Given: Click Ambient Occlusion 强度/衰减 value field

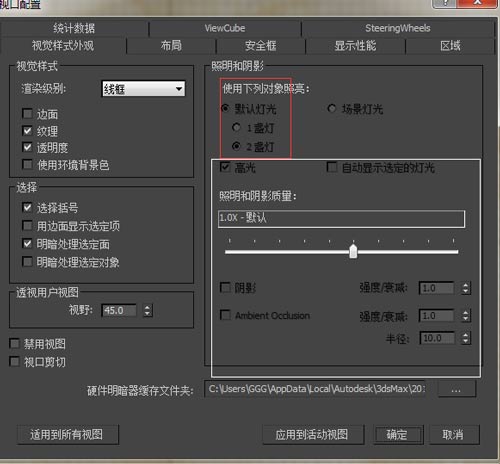Looking at the screenshot, I should (437, 316).
